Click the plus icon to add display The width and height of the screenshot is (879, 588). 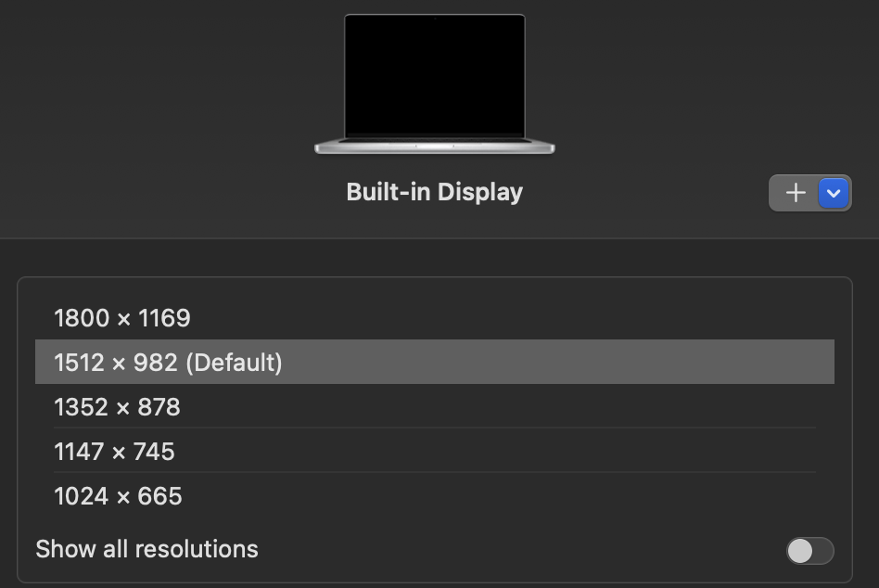pyautogui.click(x=795, y=194)
